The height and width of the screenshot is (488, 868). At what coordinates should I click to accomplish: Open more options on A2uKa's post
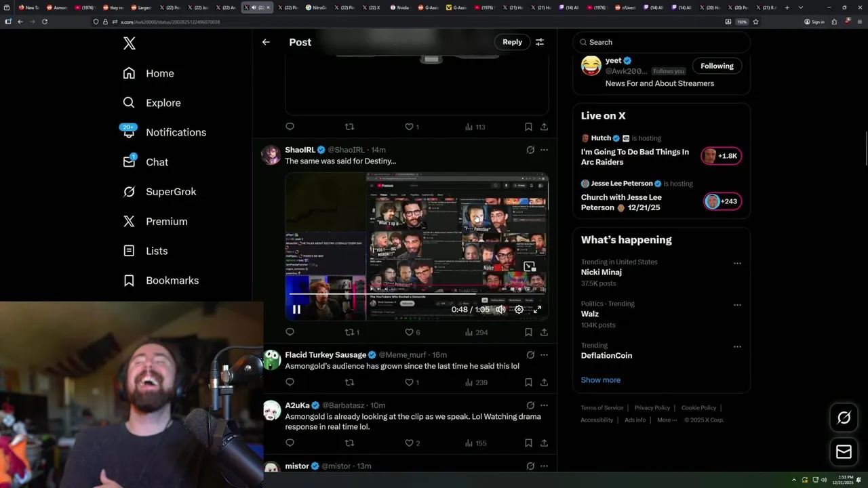[544, 405]
